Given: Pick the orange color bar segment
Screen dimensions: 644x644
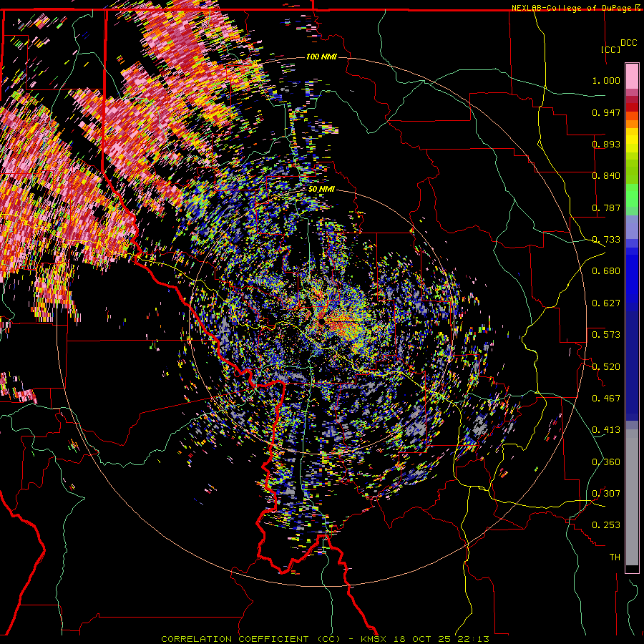Looking at the screenshot, I should pyautogui.click(x=632, y=124).
